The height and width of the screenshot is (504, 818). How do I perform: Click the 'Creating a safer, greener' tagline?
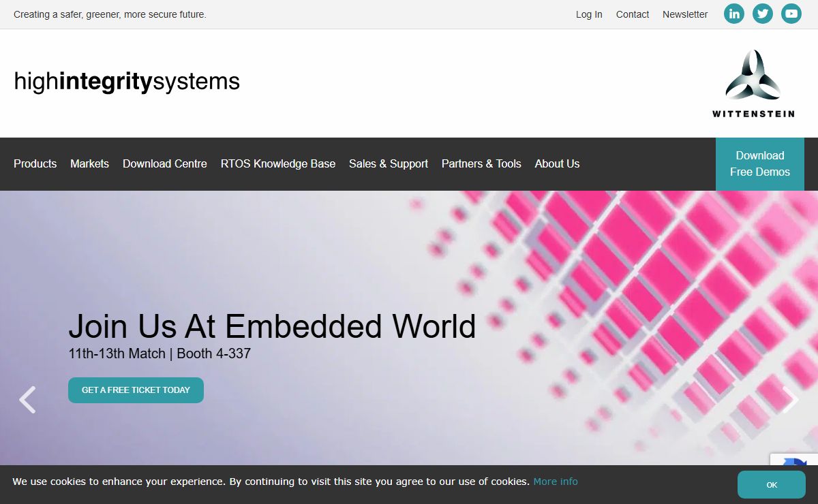point(110,14)
